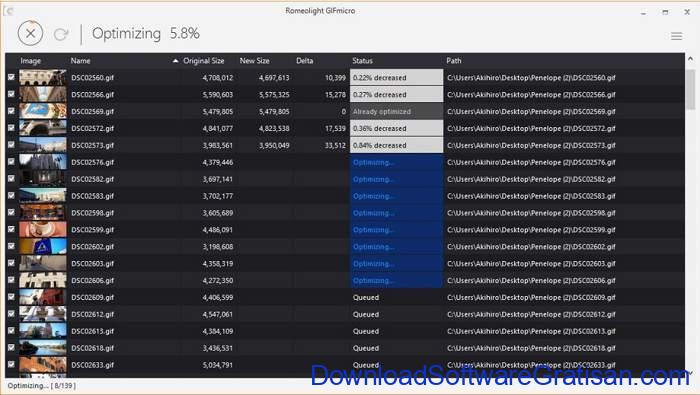Viewport: 700px width, 395px height.
Task: Select the file name DSC02606.gif
Action: tap(92, 280)
